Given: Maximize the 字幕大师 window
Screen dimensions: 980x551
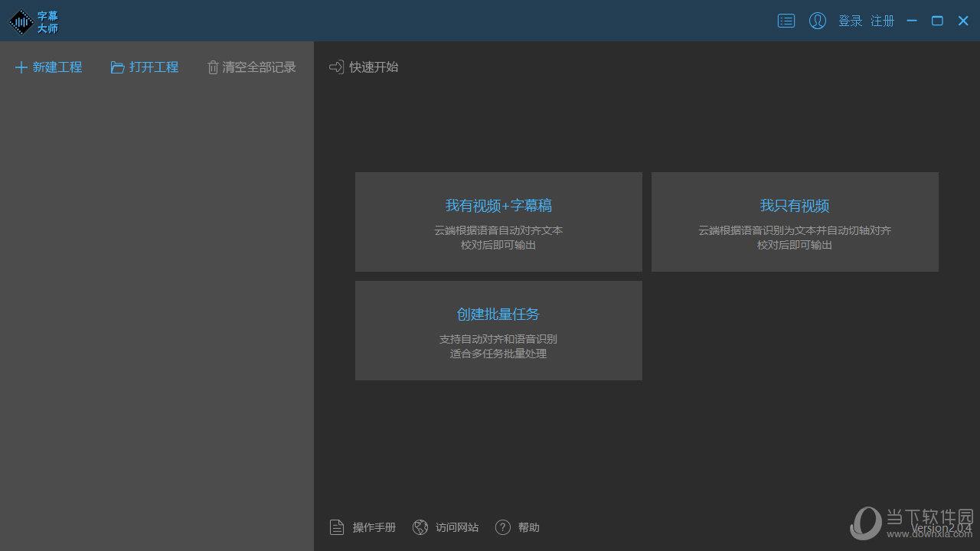Looking at the screenshot, I should click(x=937, y=21).
